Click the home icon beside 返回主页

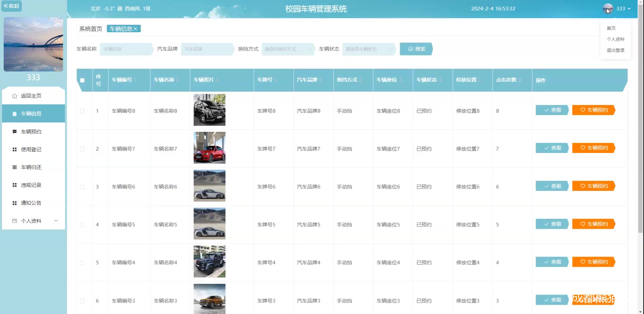[x=14, y=96]
